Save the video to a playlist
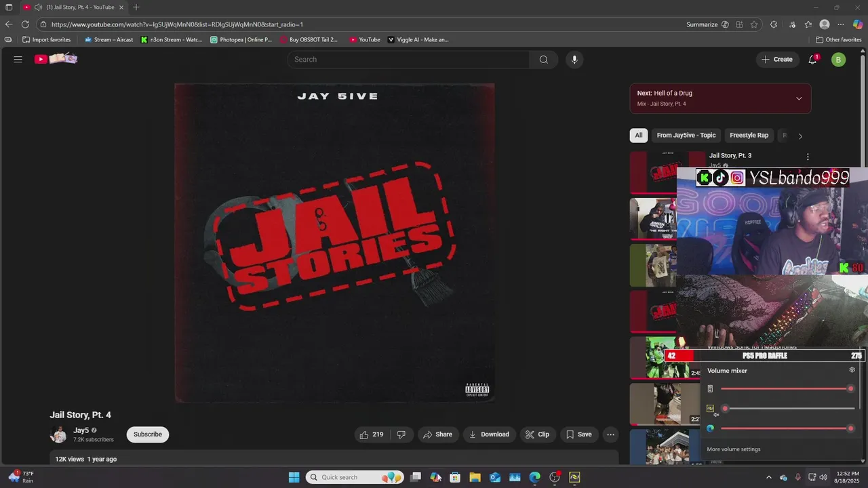 click(x=579, y=434)
